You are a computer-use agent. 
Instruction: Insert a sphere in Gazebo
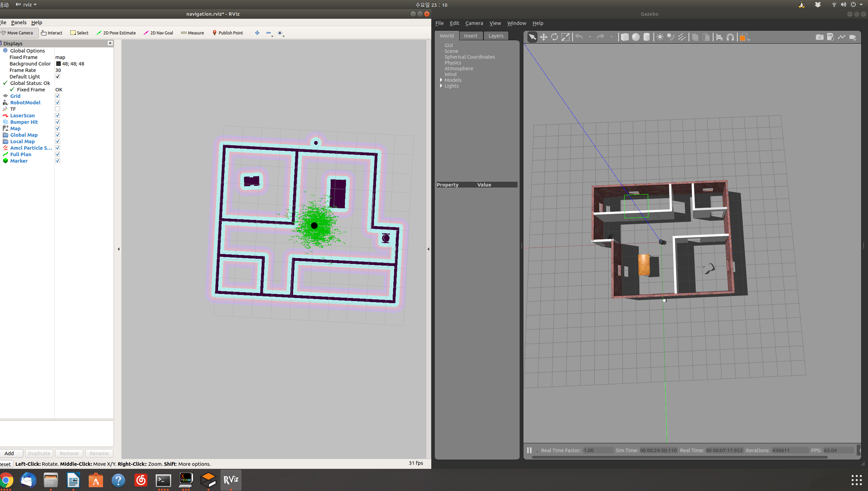[636, 37]
